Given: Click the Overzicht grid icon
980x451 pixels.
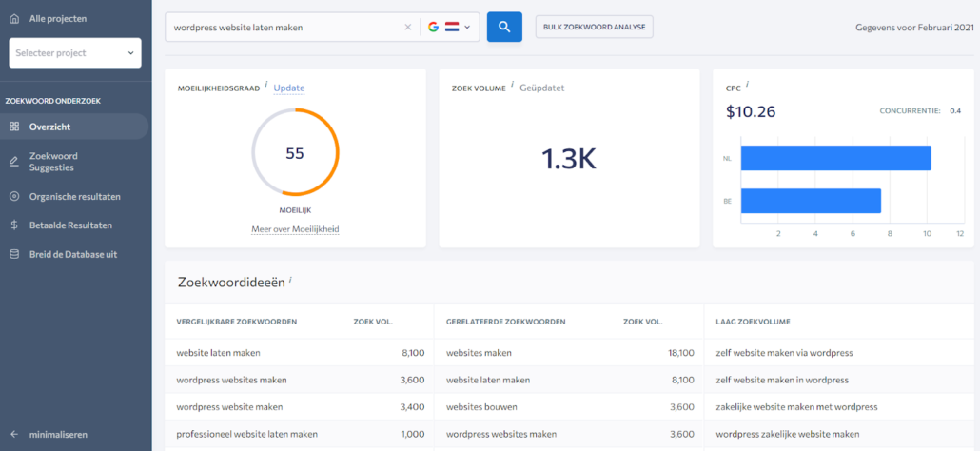Looking at the screenshot, I should click(x=14, y=127).
